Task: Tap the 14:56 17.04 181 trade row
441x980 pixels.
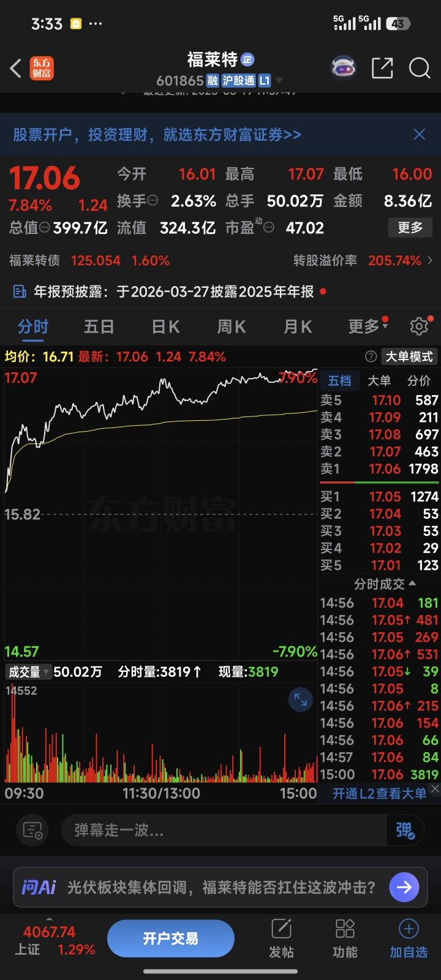Action: pyautogui.click(x=380, y=603)
